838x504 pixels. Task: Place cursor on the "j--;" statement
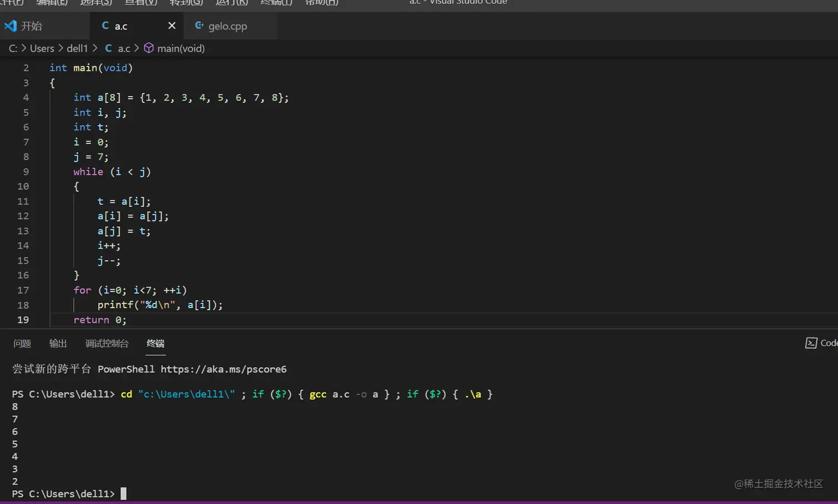point(109,261)
